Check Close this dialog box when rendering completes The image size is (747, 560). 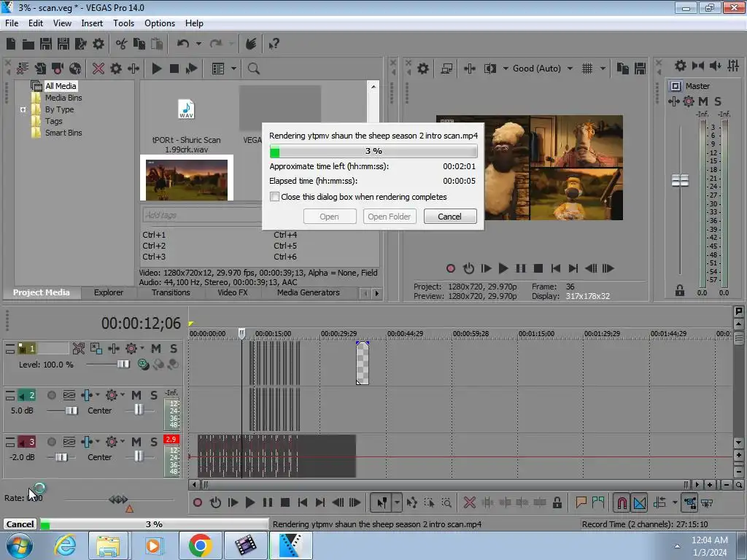(274, 197)
